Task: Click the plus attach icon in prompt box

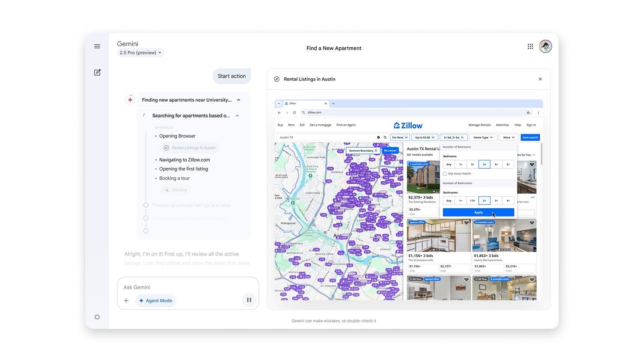Action: click(x=126, y=301)
